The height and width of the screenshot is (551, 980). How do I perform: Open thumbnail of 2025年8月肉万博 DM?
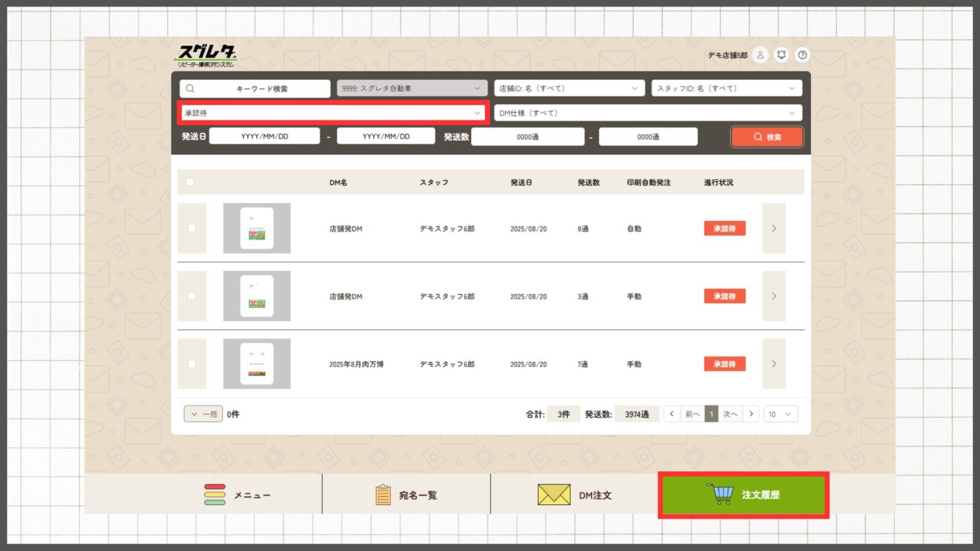pos(257,364)
